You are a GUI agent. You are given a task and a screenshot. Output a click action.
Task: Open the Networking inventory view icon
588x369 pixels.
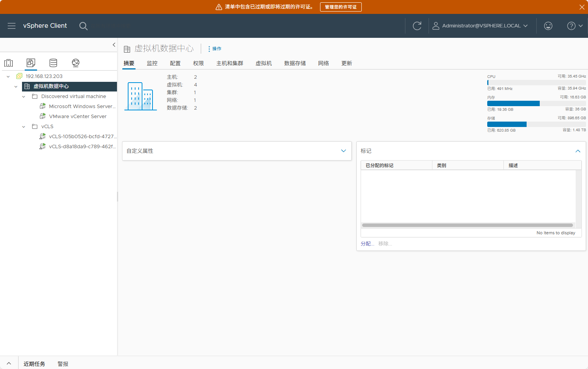click(x=76, y=63)
